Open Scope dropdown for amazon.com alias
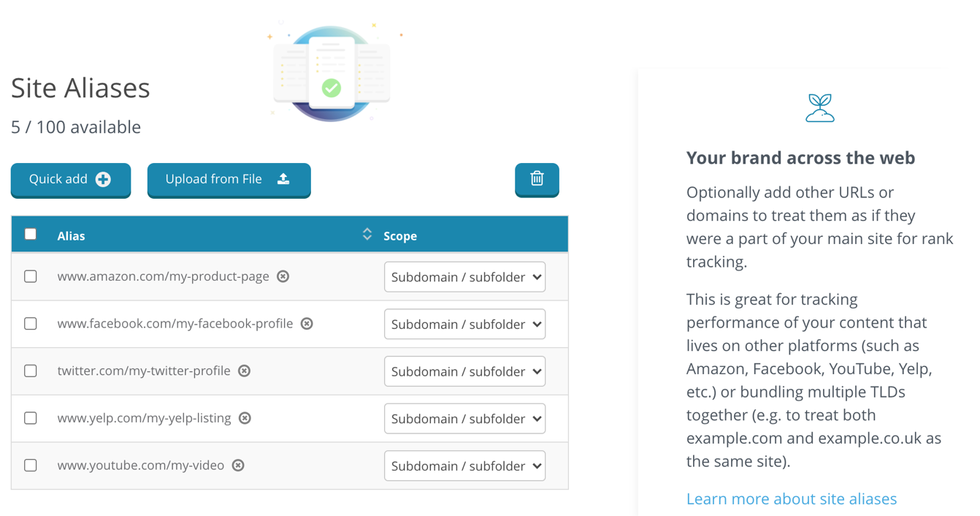980x516 pixels. click(464, 277)
